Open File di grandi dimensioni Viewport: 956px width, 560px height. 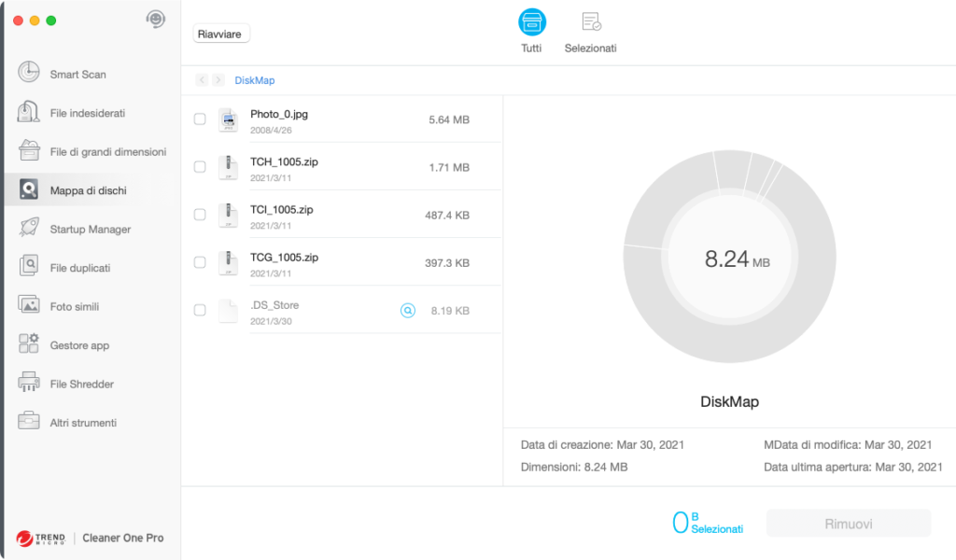[107, 151]
